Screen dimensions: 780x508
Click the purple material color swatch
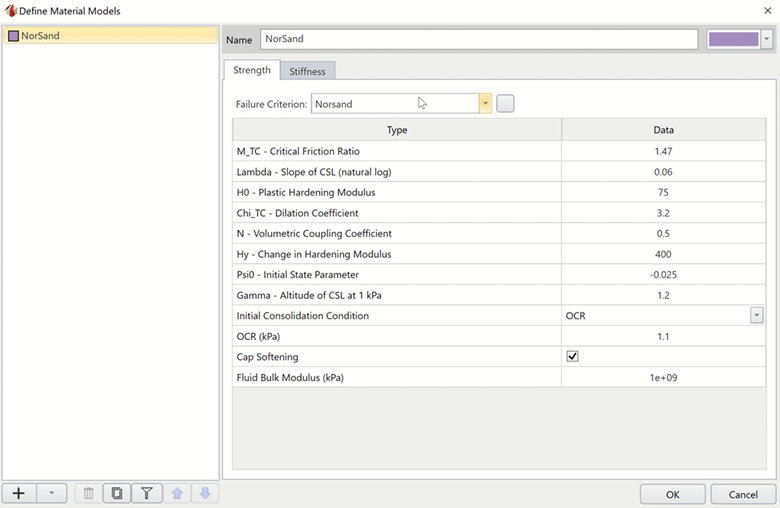pyautogui.click(x=733, y=39)
